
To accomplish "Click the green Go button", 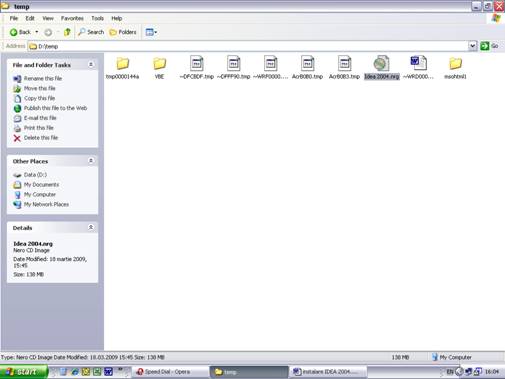I will [489, 46].
